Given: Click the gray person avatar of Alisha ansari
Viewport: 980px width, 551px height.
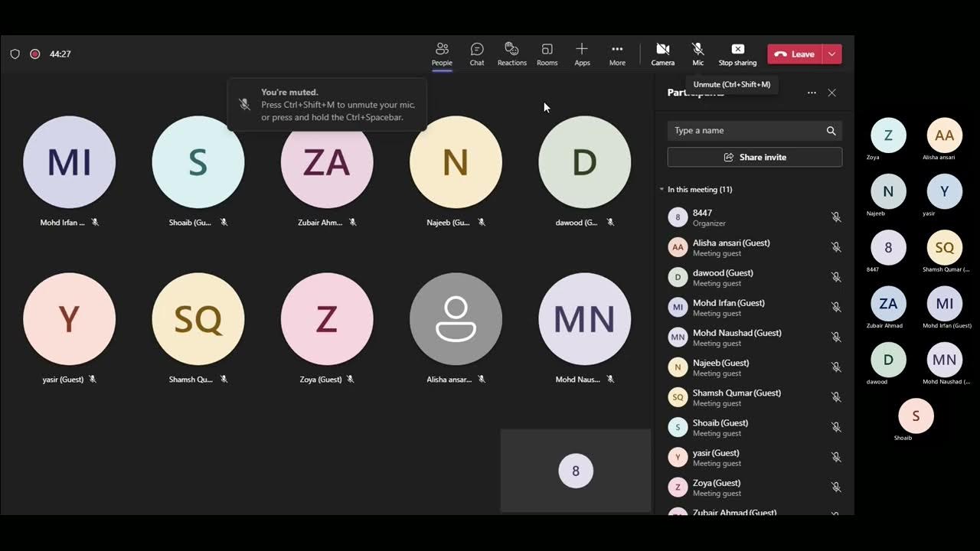Looking at the screenshot, I should [x=456, y=319].
